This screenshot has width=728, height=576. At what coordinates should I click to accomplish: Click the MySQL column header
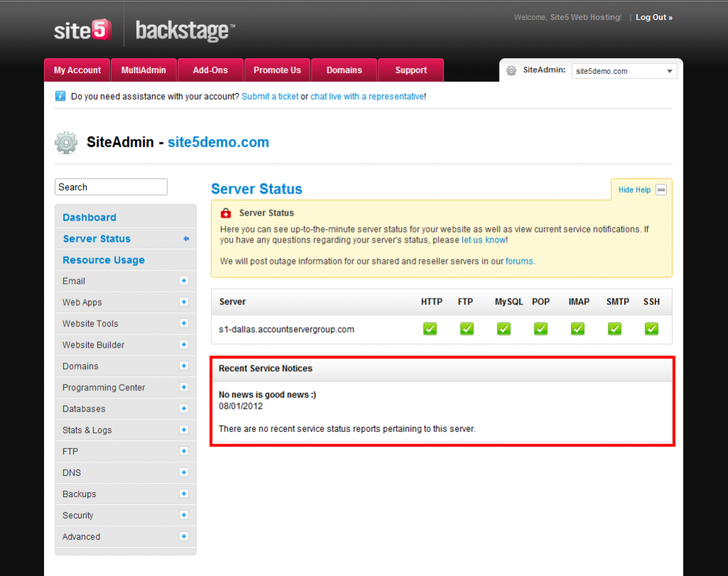coord(509,302)
